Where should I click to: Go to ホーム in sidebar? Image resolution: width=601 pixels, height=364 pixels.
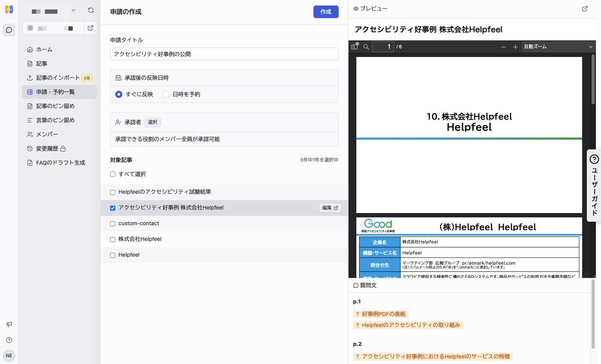(59, 50)
